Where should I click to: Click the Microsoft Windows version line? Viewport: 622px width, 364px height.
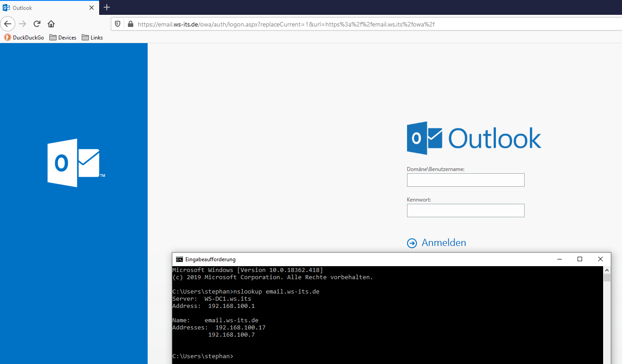(248, 270)
